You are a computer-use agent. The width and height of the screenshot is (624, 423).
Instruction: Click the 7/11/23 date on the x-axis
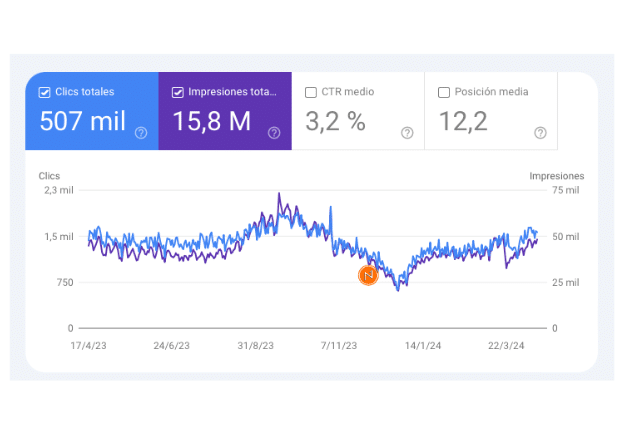(x=340, y=346)
